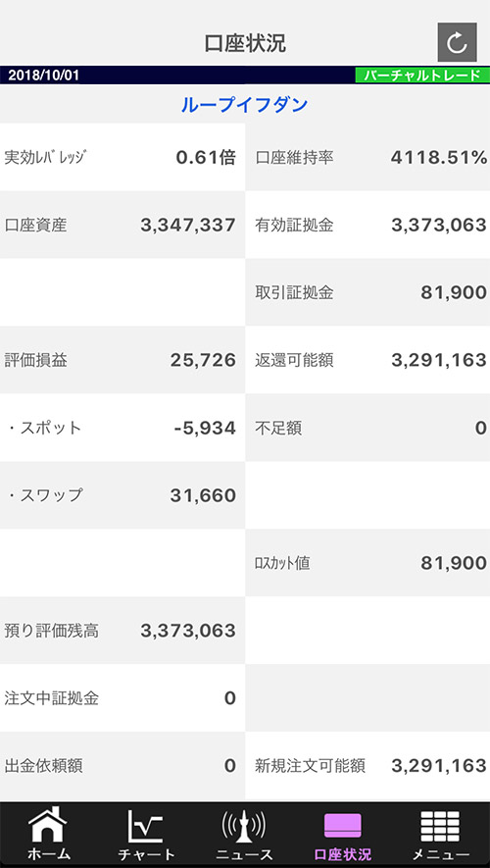Select the スワップ 31,660 row

(x=122, y=495)
